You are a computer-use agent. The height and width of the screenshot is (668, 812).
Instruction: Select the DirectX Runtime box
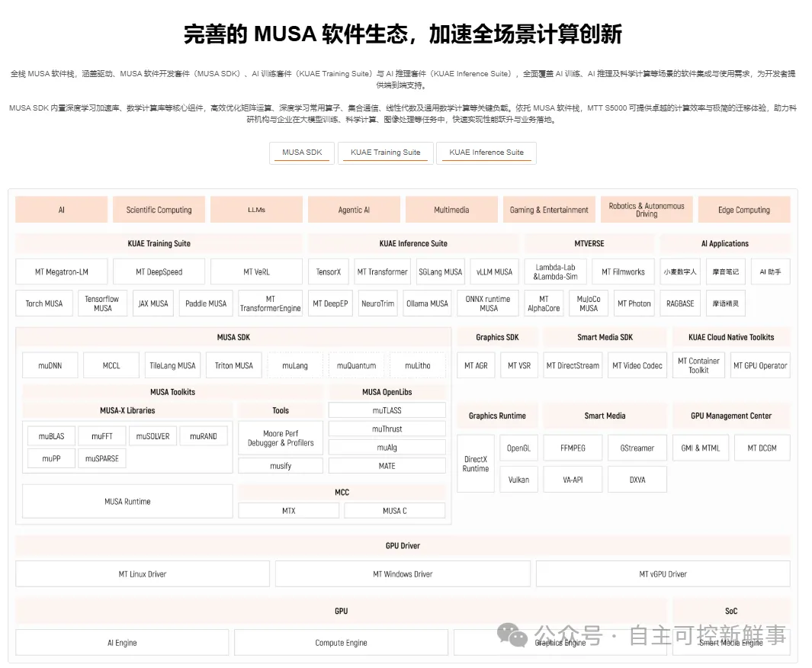[476, 464]
